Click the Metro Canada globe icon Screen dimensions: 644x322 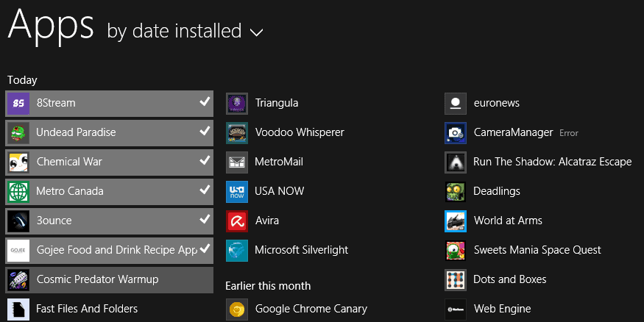coord(18,192)
